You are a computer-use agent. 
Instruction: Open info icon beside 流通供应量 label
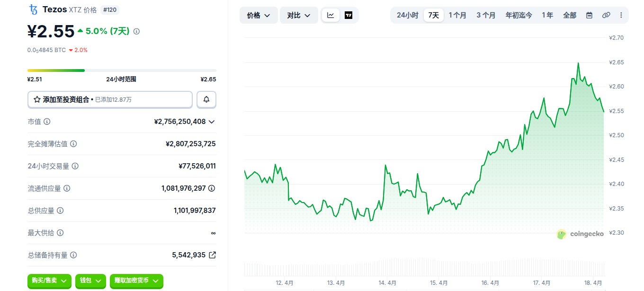click(x=67, y=188)
